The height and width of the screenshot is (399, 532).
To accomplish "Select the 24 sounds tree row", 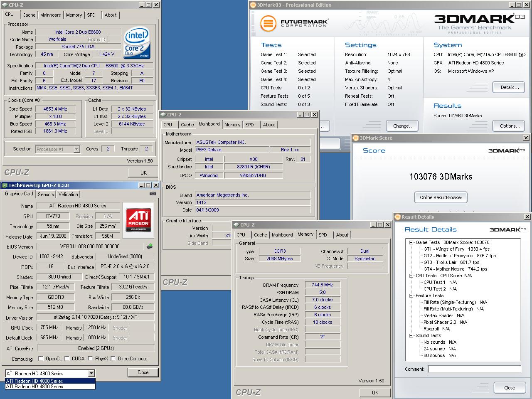I will click(x=440, y=349).
